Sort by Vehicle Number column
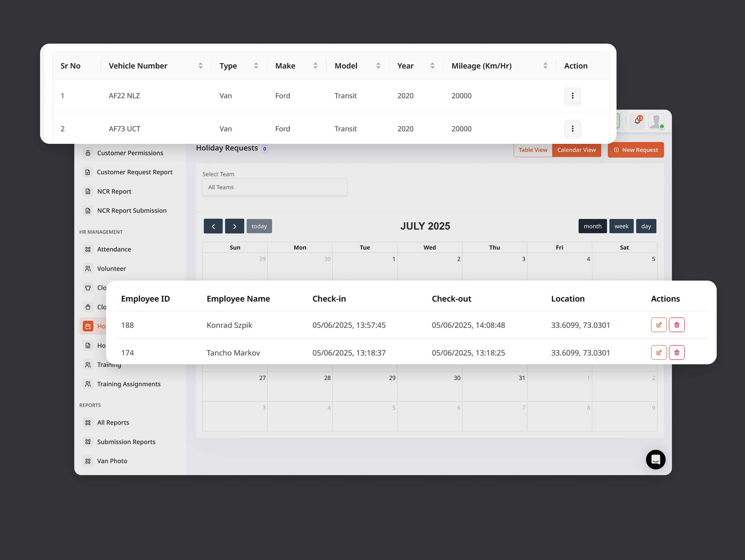Image resolution: width=745 pixels, height=560 pixels. click(x=200, y=66)
